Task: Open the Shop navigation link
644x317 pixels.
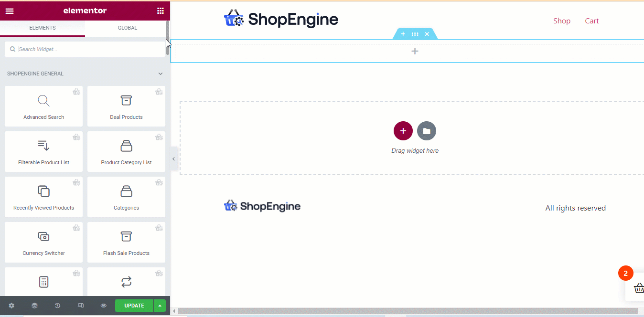Action: [x=562, y=21]
